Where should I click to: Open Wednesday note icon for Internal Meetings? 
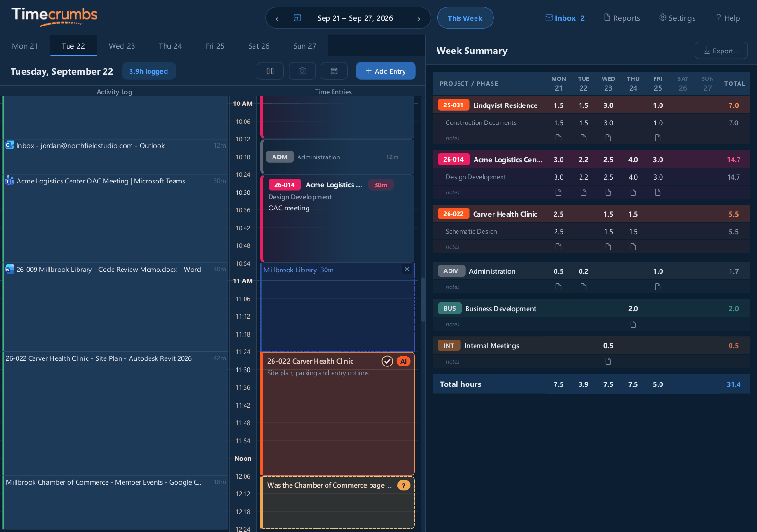608,362
